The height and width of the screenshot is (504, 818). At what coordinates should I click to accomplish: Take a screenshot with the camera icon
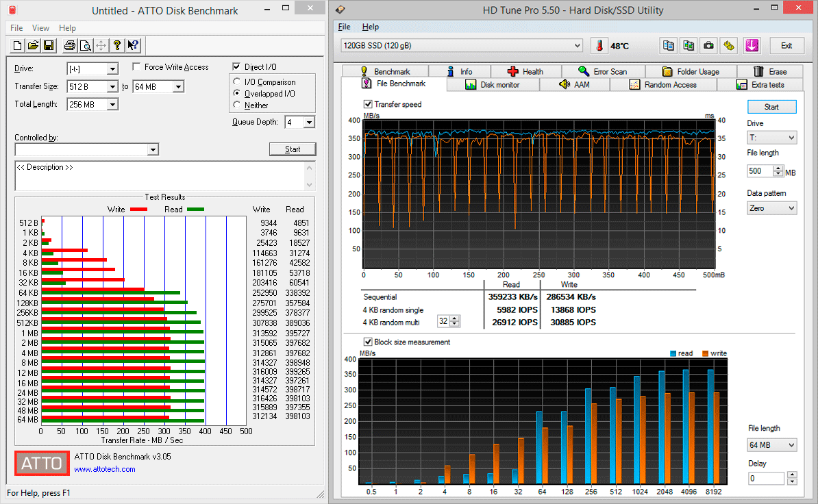click(x=709, y=46)
